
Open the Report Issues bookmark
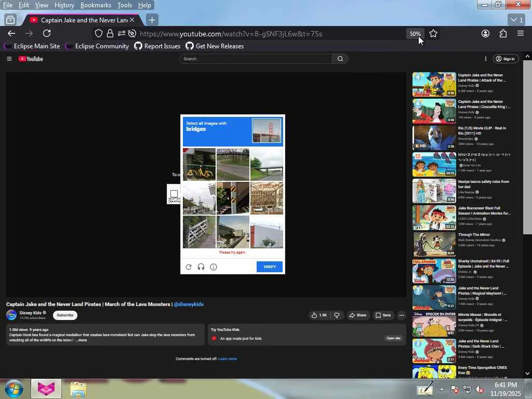click(157, 46)
